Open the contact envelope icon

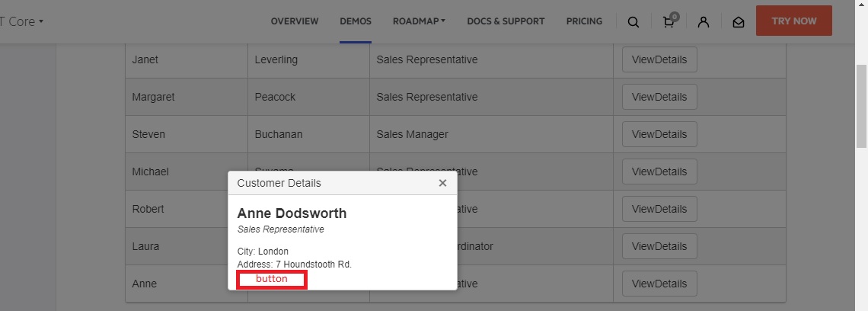pyautogui.click(x=738, y=22)
